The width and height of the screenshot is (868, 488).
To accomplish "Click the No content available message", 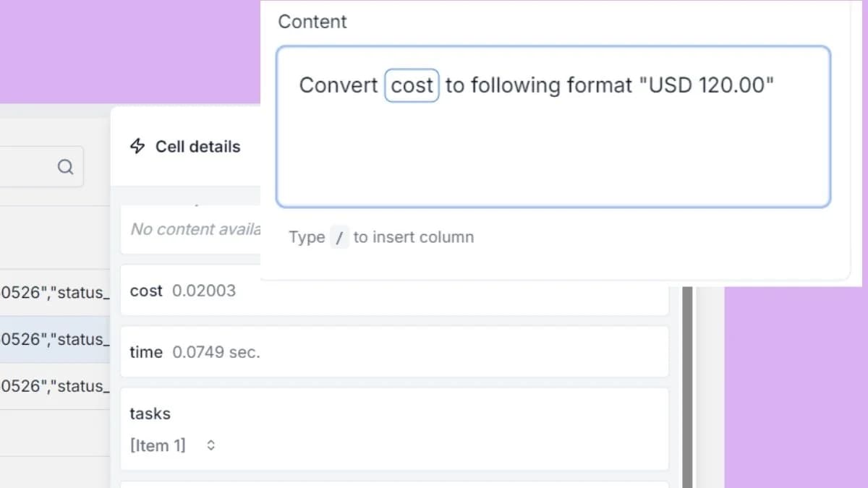I will coord(195,229).
